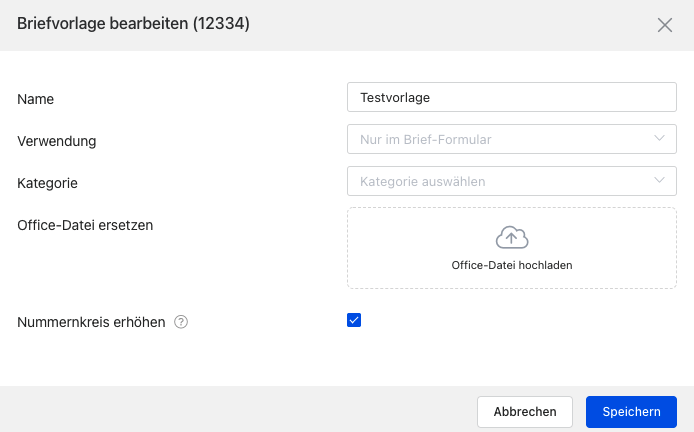
Task: Click the 'Kategorie' field label
Action: click(x=48, y=183)
